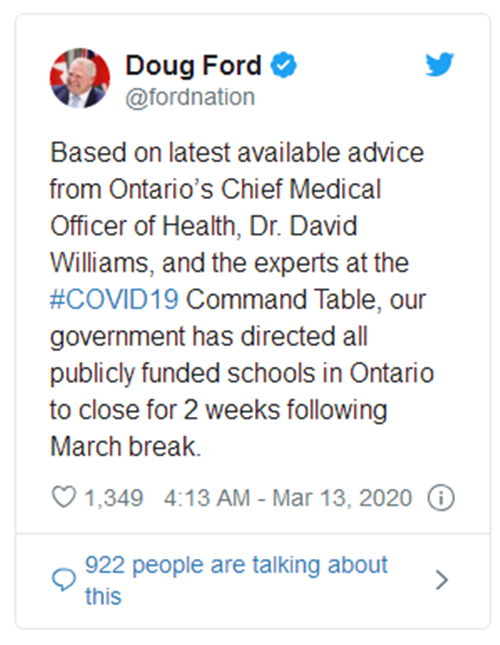The width and height of the screenshot is (500, 645).
Task: Open the @fordnation handle link
Action: click(x=190, y=97)
